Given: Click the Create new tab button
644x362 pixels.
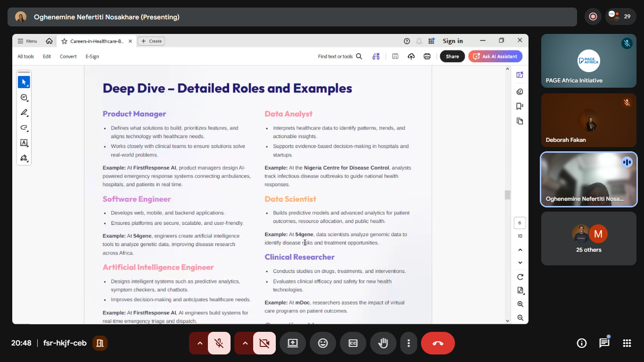Looking at the screenshot, I should (151, 41).
